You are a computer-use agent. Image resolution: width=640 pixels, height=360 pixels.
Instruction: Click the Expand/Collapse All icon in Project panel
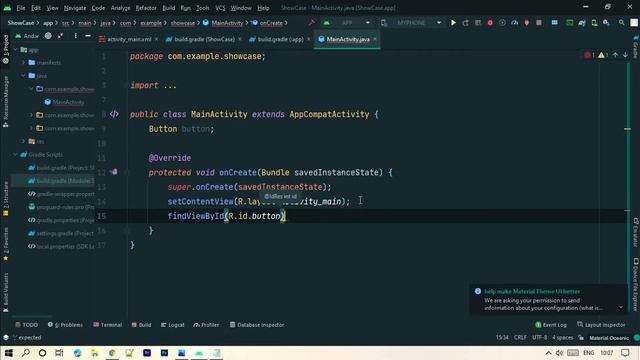(60, 36)
